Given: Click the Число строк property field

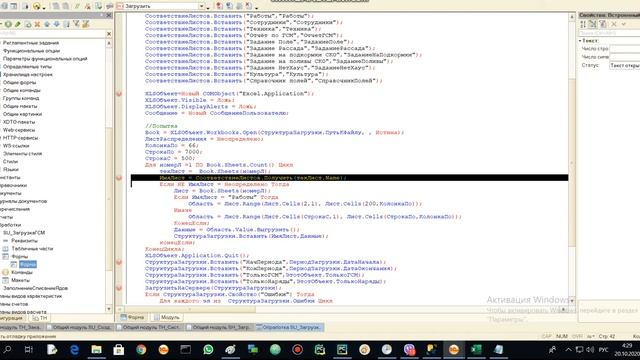Looking at the screenshot, I should pyautogui.click(x=625, y=49).
